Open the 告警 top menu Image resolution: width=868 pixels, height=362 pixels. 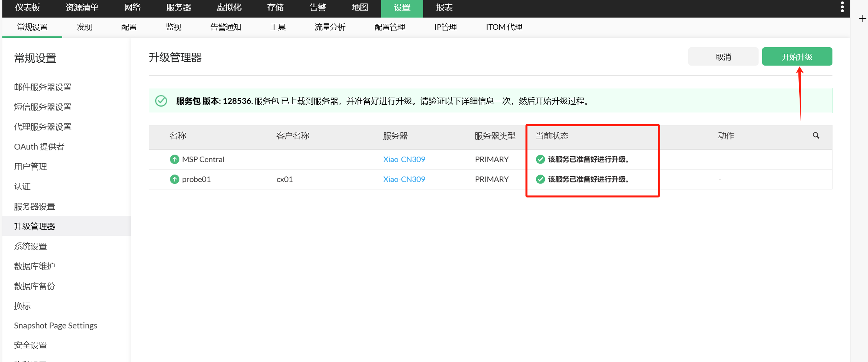pyautogui.click(x=317, y=7)
